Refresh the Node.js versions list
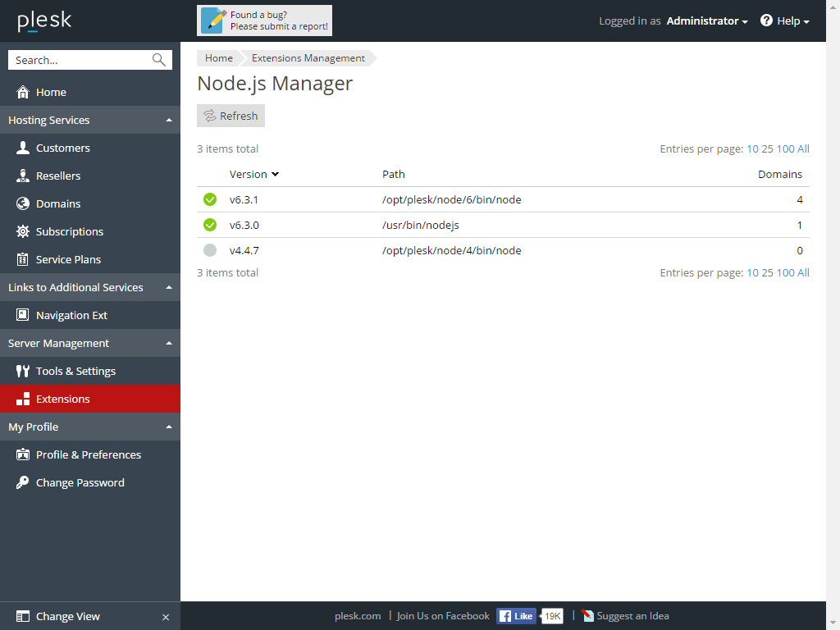The image size is (840, 630). 231,116
